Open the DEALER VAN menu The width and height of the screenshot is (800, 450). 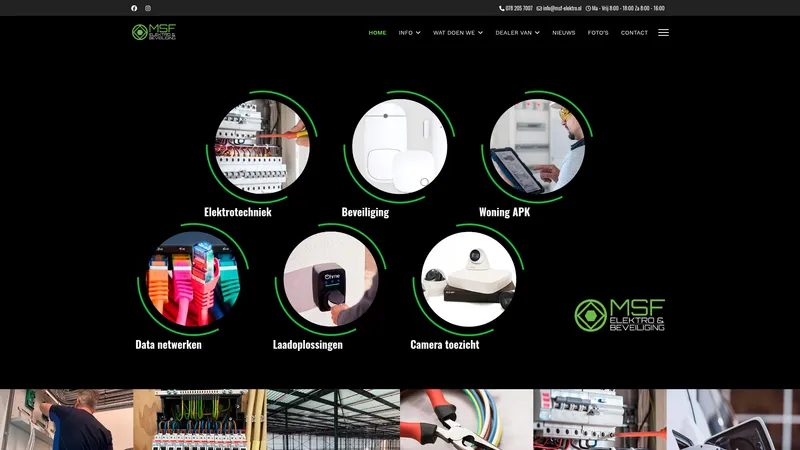[513, 33]
